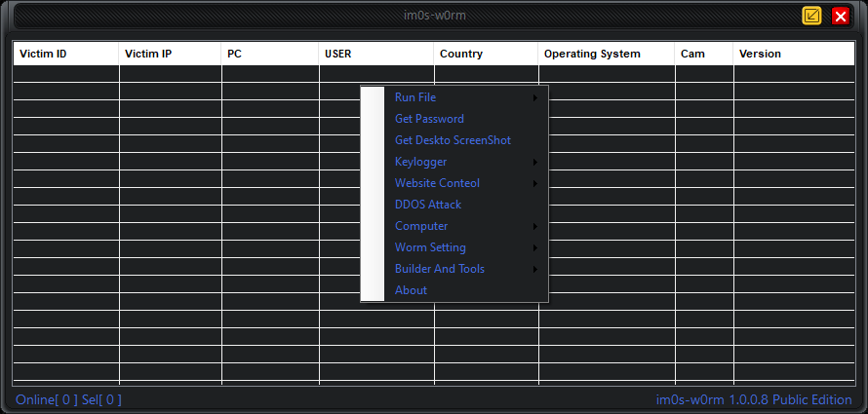Expand the Run File submenu arrow
Screen dimensions: 868x414
535,97
